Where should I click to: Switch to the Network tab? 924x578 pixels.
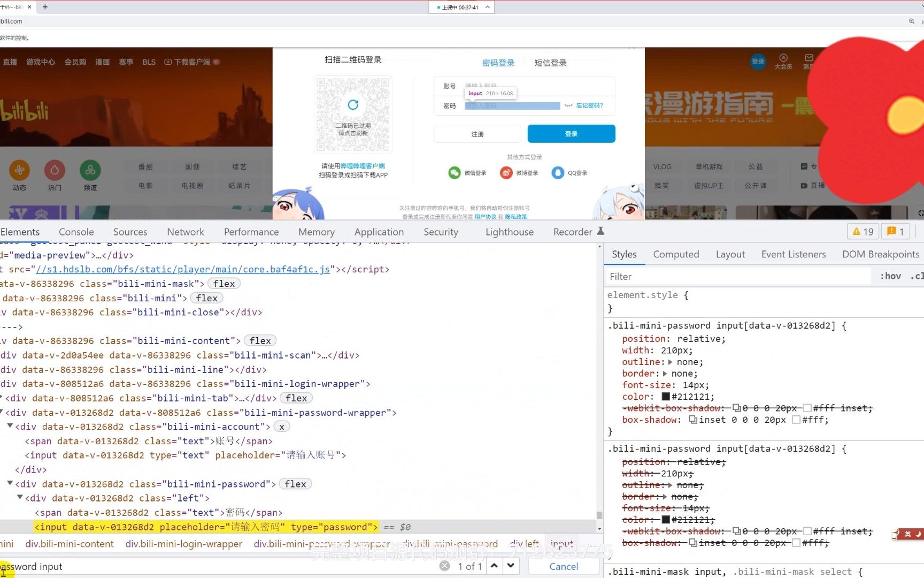[186, 232]
